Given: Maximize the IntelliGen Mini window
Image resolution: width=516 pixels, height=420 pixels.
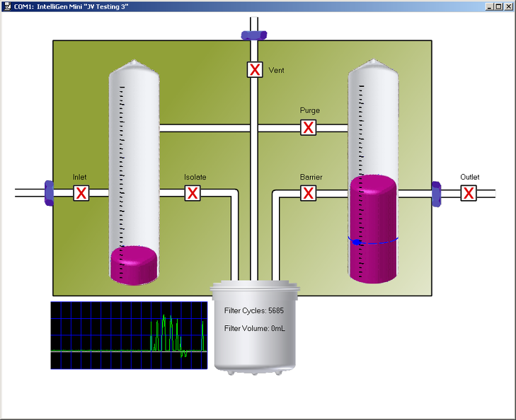Looking at the screenshot, I should [498, 6].
